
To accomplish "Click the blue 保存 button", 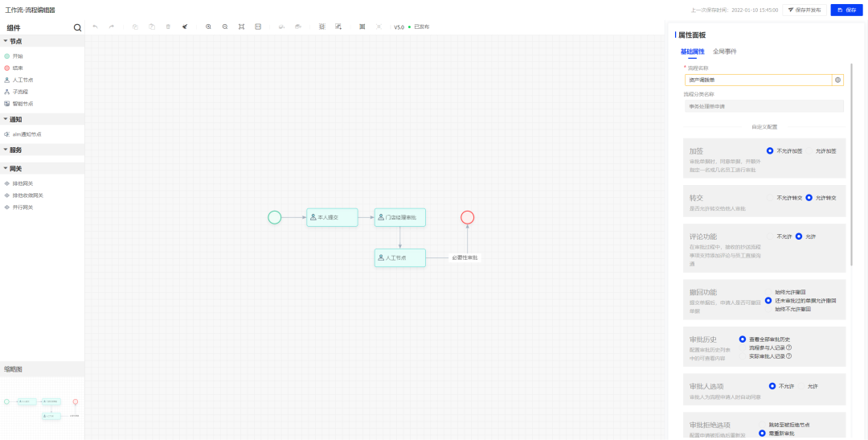I will point(845,10).
